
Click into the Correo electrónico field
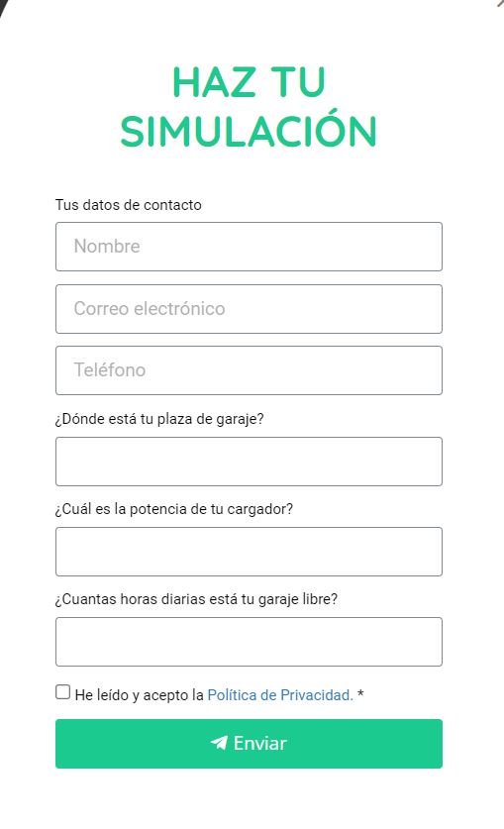point(249,309)
